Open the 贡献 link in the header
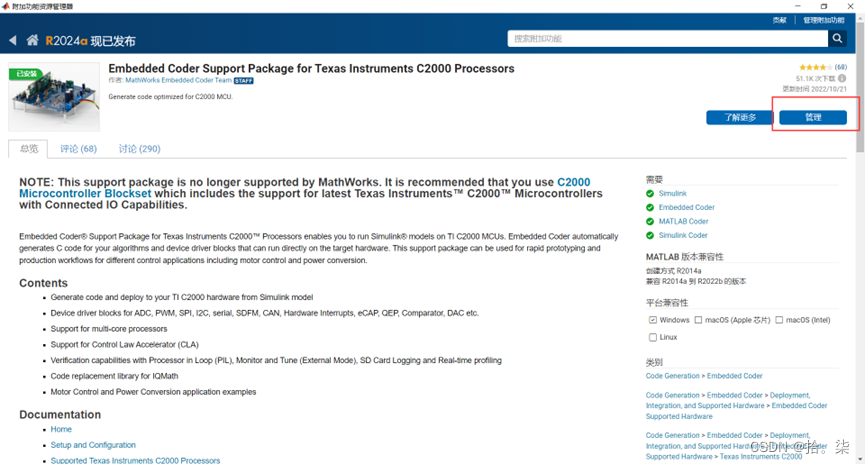Screen dimensions: 865x464 779,20
